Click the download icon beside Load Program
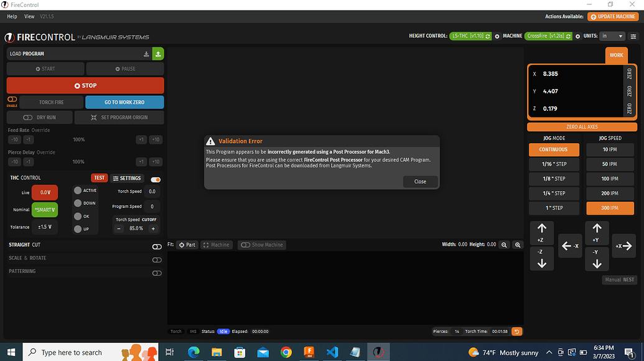 (x=146, y=54)
